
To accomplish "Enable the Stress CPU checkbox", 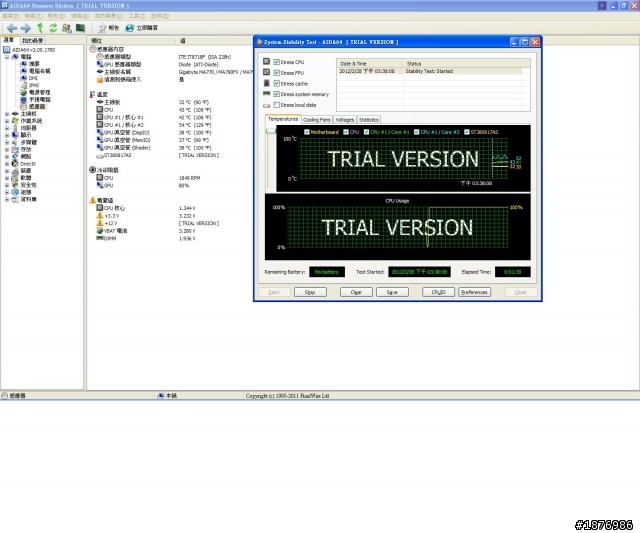I will [276, 62].
